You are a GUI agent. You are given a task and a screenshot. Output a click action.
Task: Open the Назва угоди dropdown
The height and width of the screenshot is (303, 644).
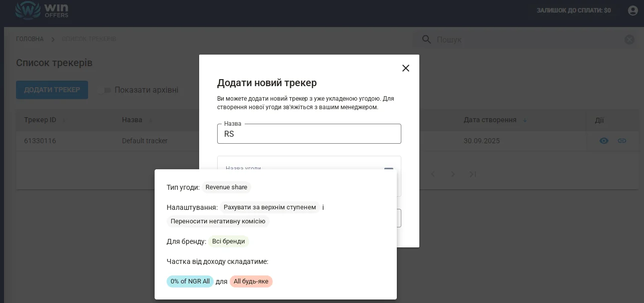[388, 169]
